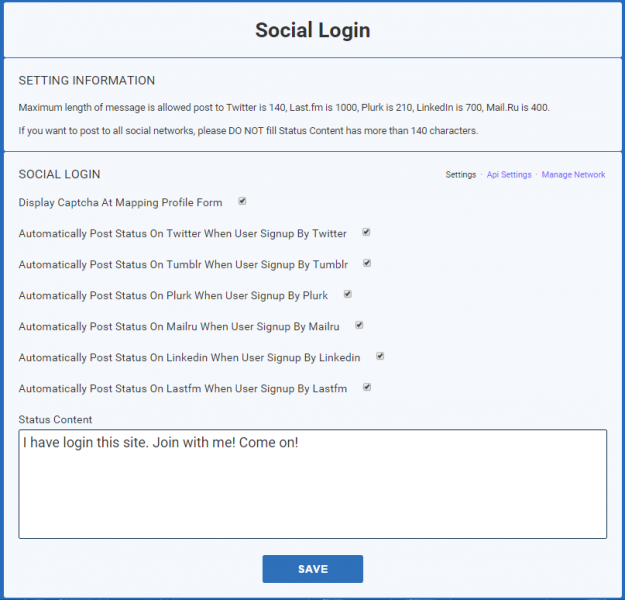
Task: Toggle the Lastfm auto-post status checkbox
Action: pos(367,387)
